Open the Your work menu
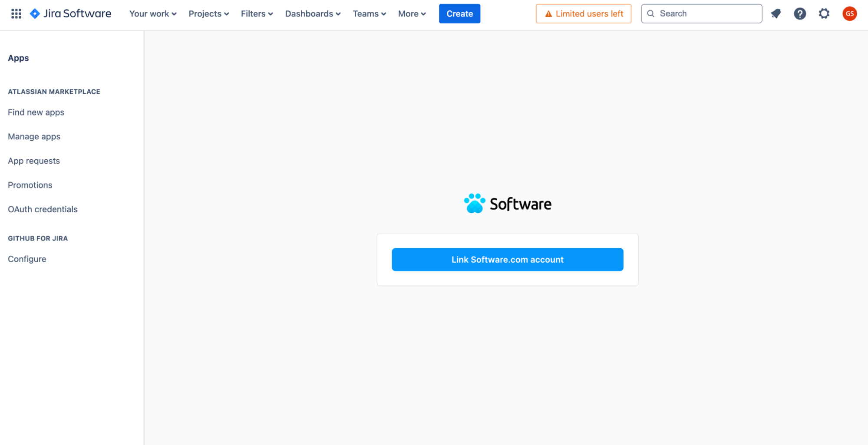Screen dimensions: 868x445 [152, 13]
